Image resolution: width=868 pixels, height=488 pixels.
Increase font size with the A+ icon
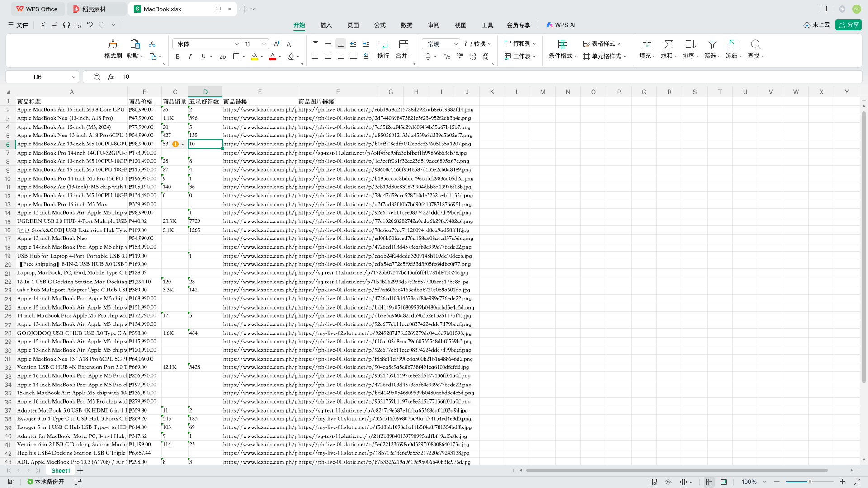(x=277, y=44)
